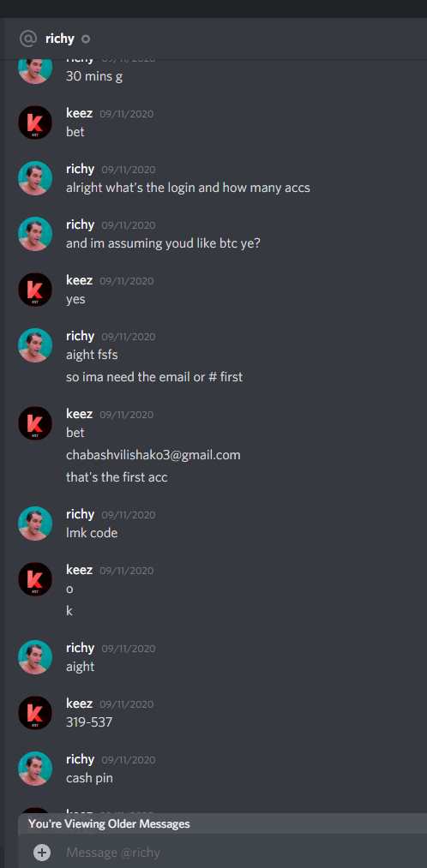Image resolution: width=427 pixels, height=868 pixels.
Task: Click the message 'and im assuming youd like btc ye?'
Action: tap(163, 243)
